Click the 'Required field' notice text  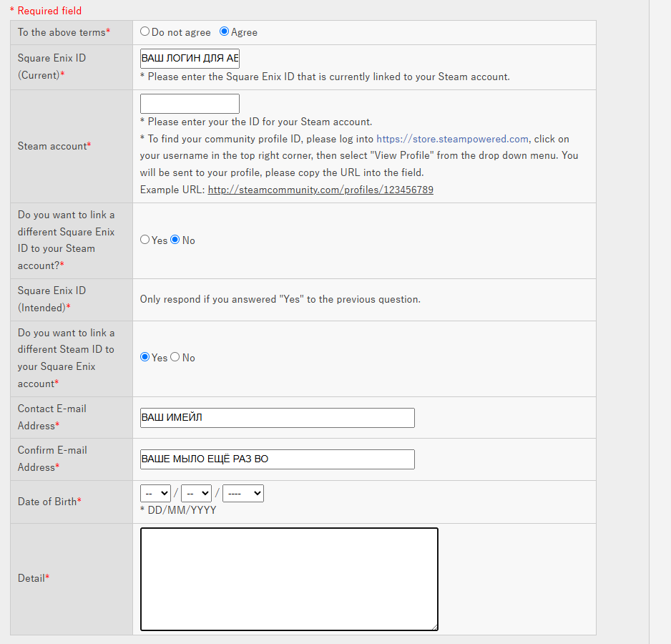46,11
